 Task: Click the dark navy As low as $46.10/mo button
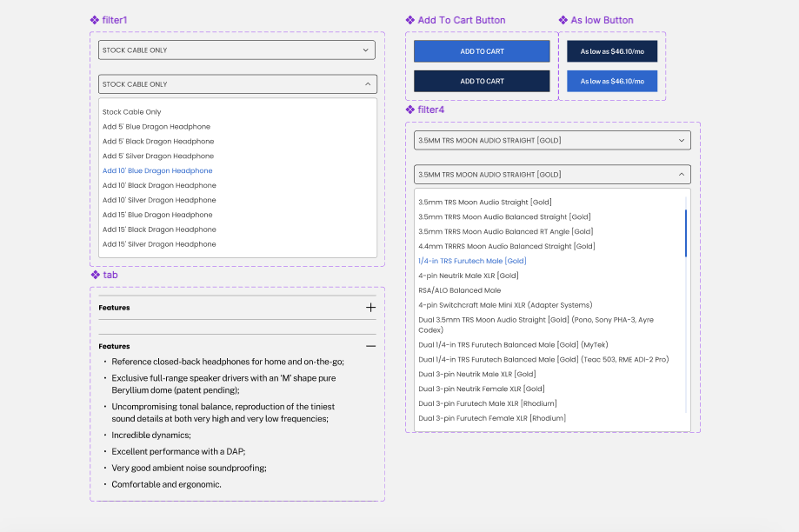[612, 51]
